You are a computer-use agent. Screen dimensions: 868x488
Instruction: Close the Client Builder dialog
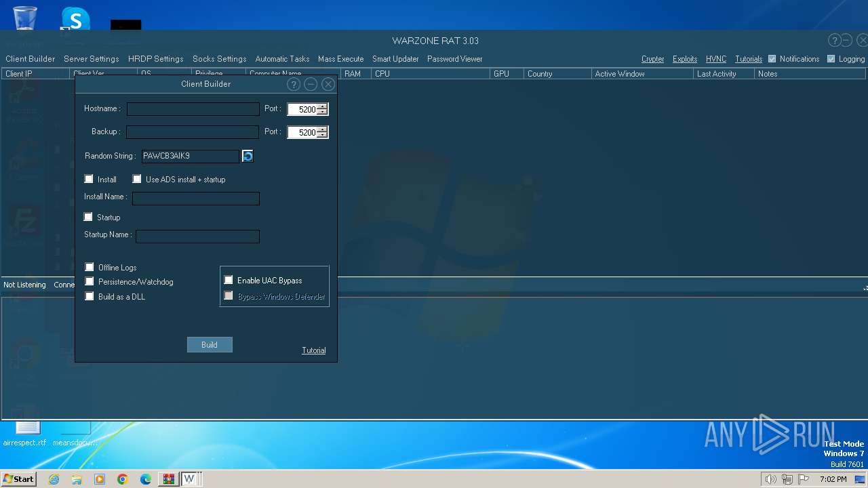(x=328, y=84)
